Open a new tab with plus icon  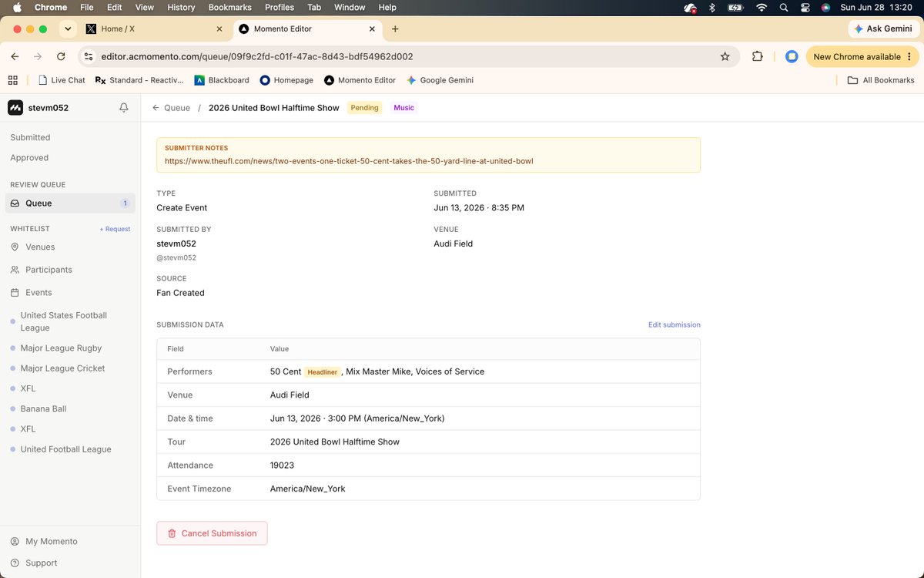[x=395, y=29]
